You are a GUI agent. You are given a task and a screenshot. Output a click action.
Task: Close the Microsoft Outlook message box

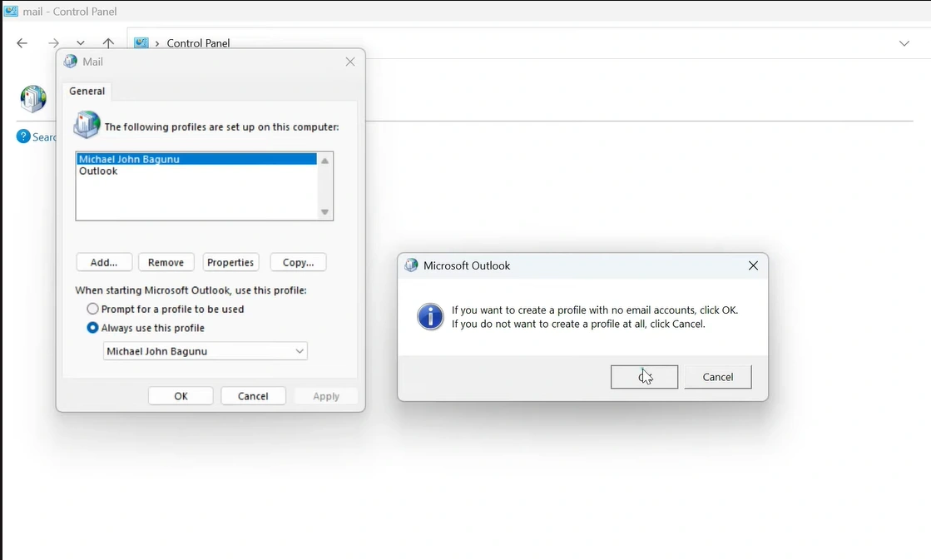(x=753, y=265)
